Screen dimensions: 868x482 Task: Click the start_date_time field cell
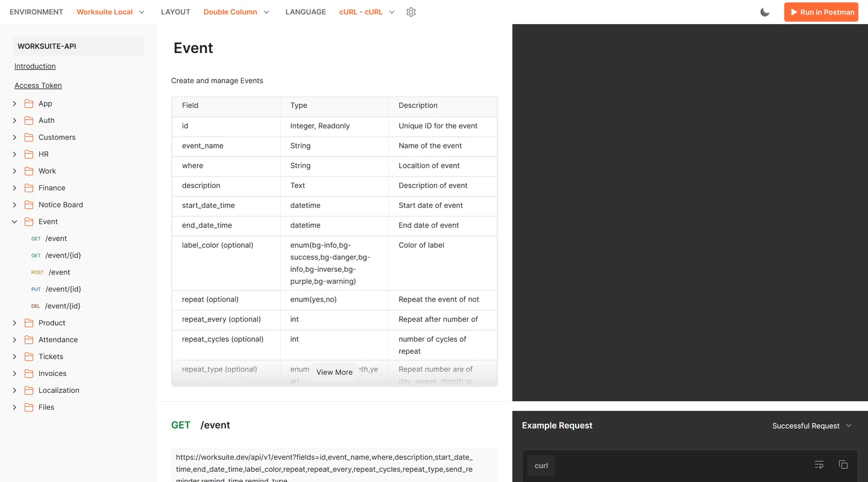(x=226, y=205)
